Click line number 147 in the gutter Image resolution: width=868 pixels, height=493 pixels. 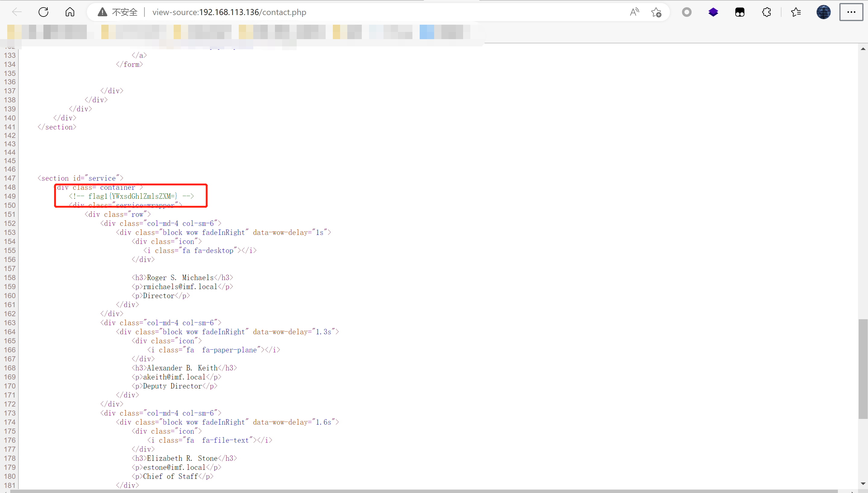10,178
